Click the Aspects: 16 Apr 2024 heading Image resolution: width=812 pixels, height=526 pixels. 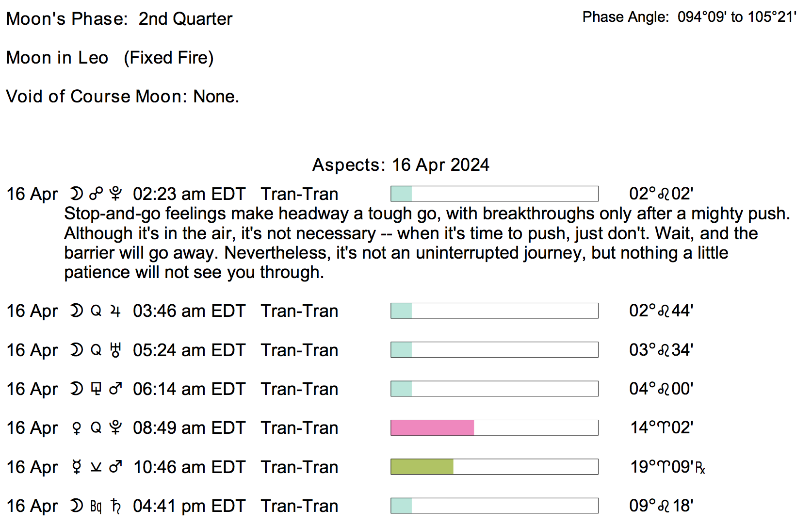click(401, 165)
